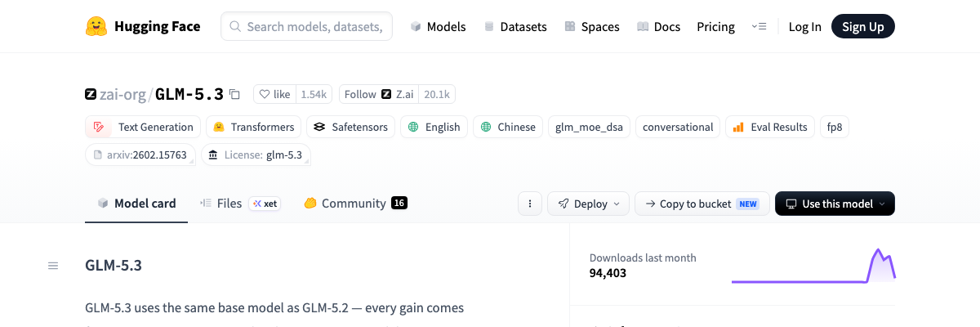The height and width of the screenshot is (327, 980).
Task: Click the arrow icon on Copy to bucket
Action: click(x=650, y=204)
